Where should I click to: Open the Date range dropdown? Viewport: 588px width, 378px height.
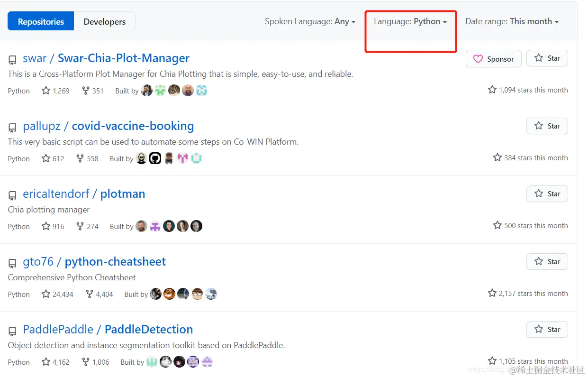click(512, 21)
